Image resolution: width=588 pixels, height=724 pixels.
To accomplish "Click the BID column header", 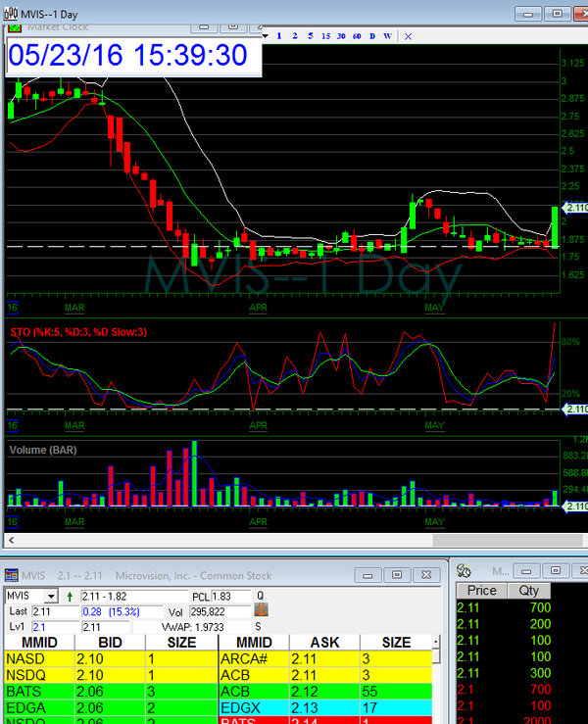I will (109, 643).
